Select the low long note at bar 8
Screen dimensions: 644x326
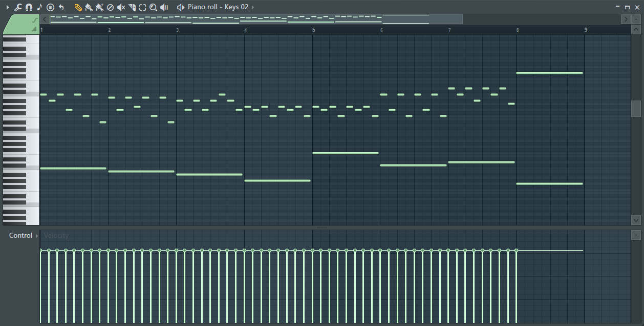(550, 184)
